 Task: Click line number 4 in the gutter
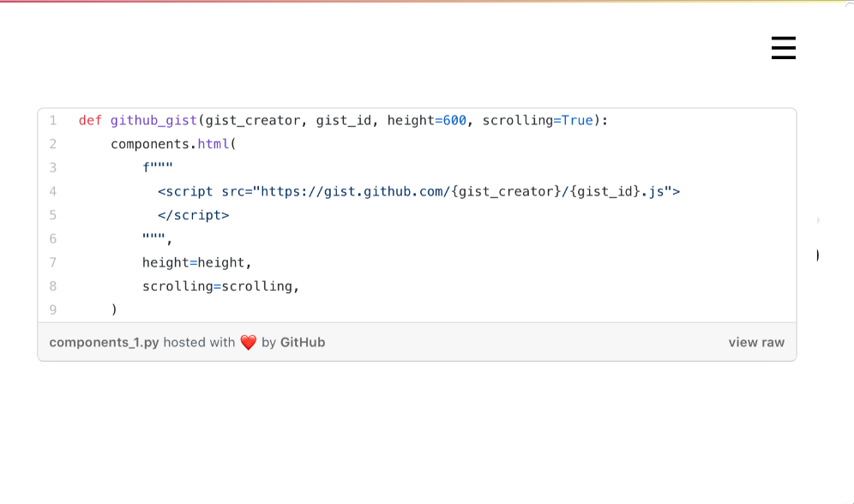53,191
